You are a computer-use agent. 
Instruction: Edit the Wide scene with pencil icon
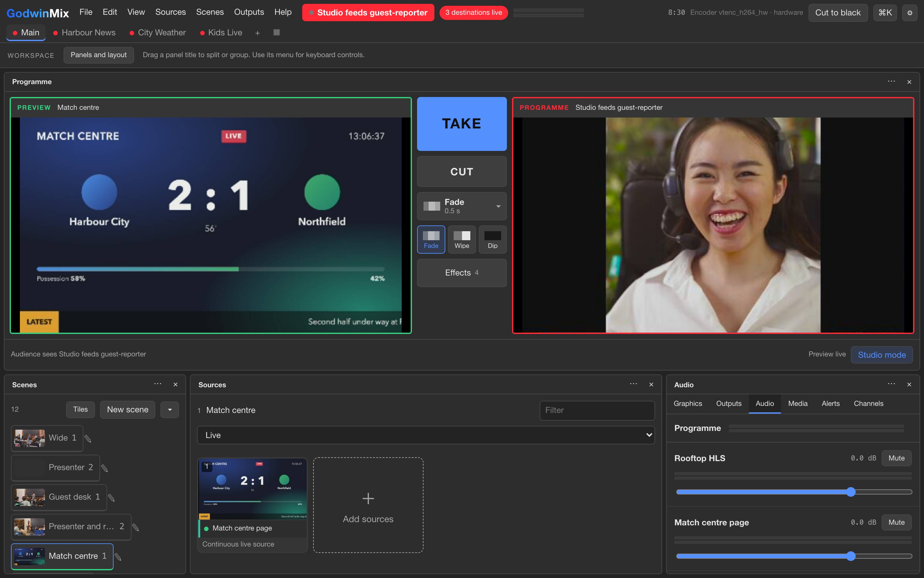coord(88,438)
